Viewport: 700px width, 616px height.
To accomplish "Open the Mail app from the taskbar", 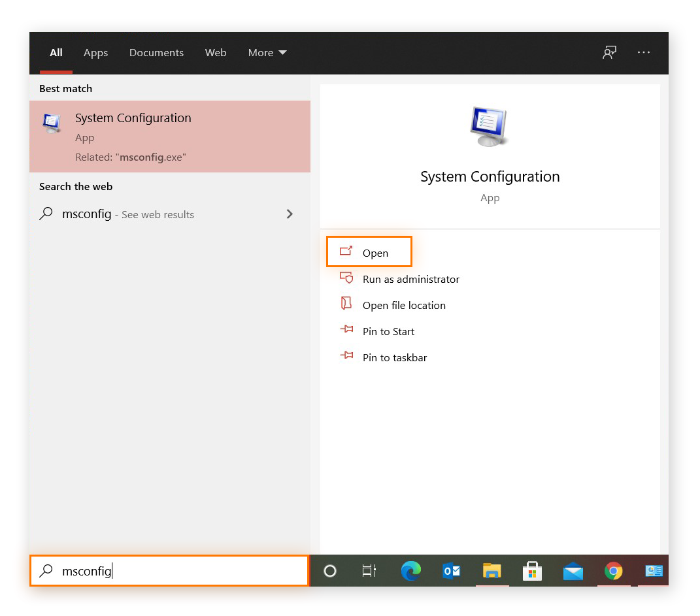I will [x=573, y=570].
